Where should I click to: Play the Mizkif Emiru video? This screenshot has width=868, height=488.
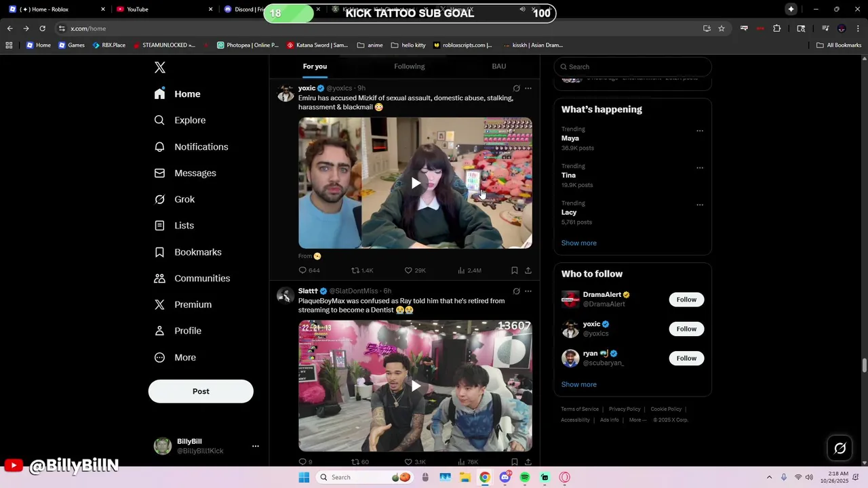416,183
